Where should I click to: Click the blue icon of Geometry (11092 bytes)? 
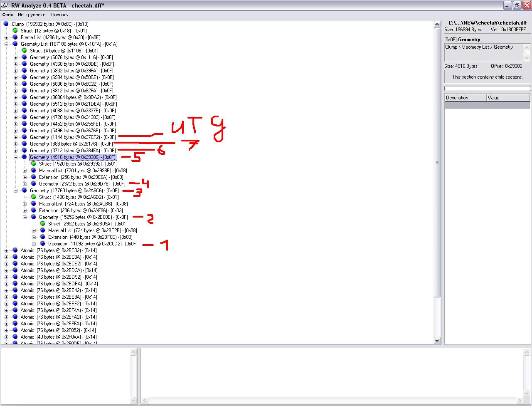tap(42, 244)
